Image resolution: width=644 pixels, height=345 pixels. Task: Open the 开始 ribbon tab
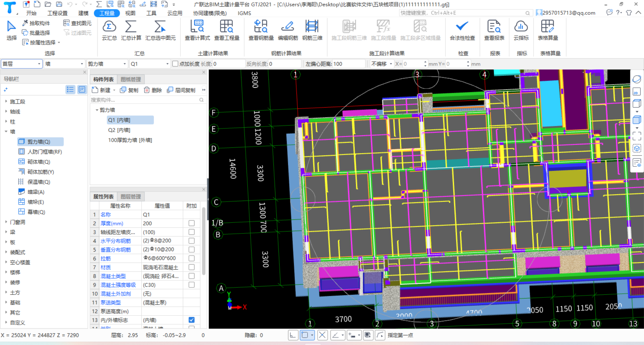coord(31,13)
